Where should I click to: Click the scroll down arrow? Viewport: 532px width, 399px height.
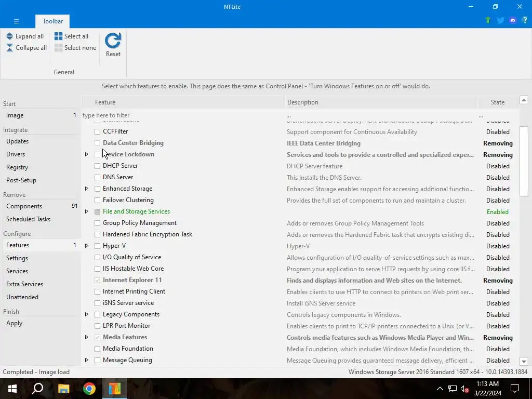(524, 362)
